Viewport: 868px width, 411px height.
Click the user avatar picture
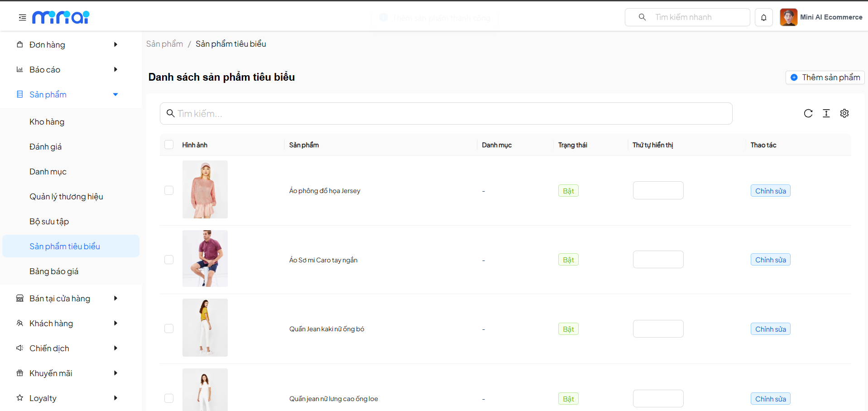point(788,17)
